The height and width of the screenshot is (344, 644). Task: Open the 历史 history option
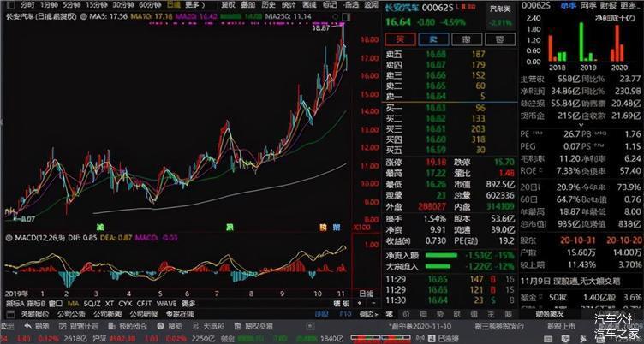coord(268,5)
